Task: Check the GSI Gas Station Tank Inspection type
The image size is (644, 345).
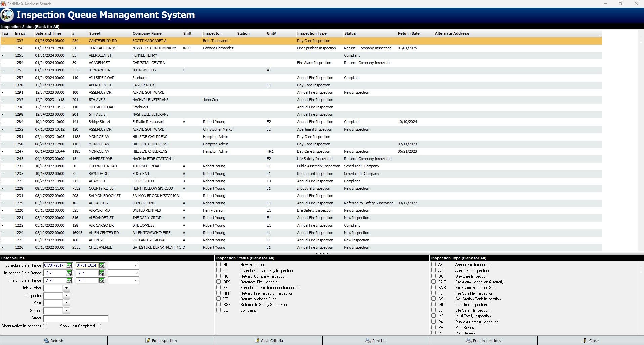Action: point(434,299)
